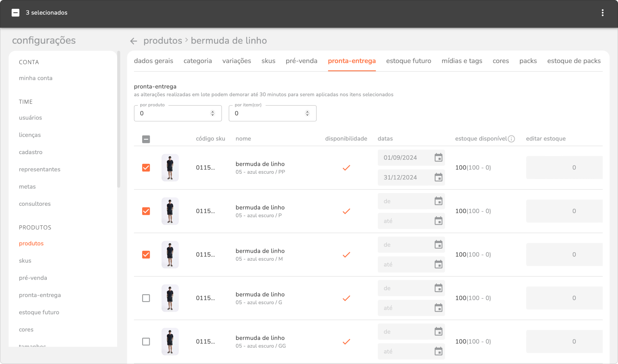This screenshot has height=364, width=618.
Task: Click stepper arrows in por item(cor) field
Action: point(307,113)
